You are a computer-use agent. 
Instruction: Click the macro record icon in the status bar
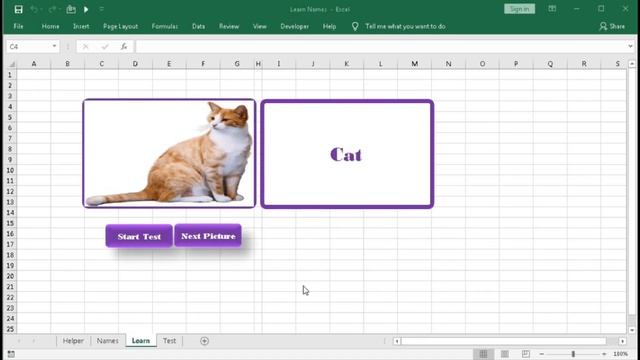[11, 354]
